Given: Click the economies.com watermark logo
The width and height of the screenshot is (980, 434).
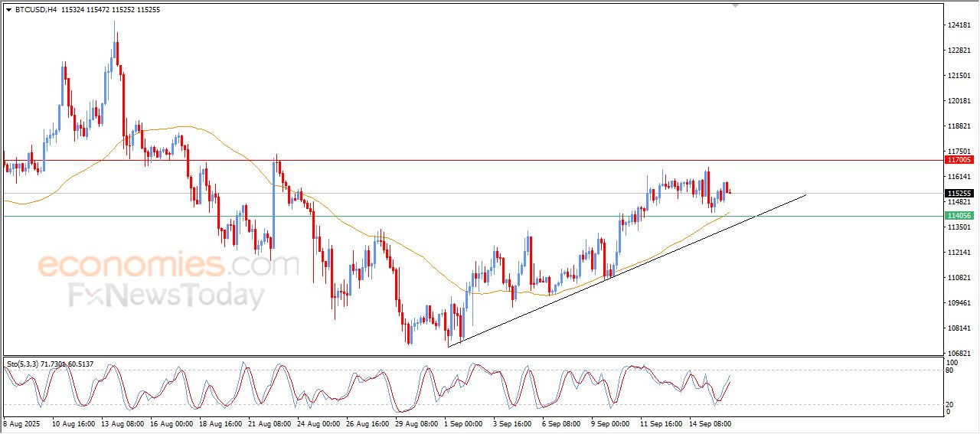Looking at the screenshot, I should 168,266.
